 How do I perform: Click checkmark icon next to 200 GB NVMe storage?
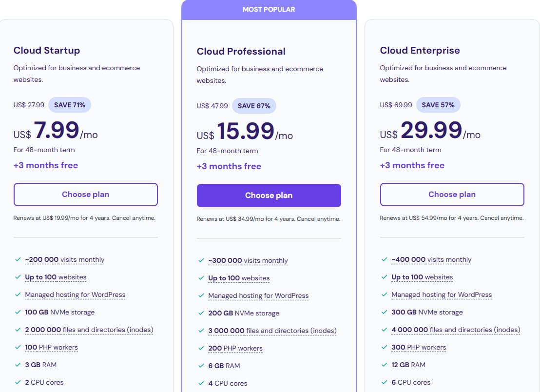click(x=201, y=314)
